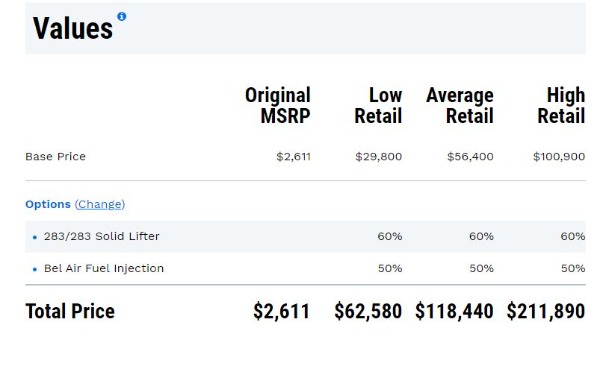Select the $211,890 total high retail value
Screen dimensions: 600x372
tap(546, 311)
